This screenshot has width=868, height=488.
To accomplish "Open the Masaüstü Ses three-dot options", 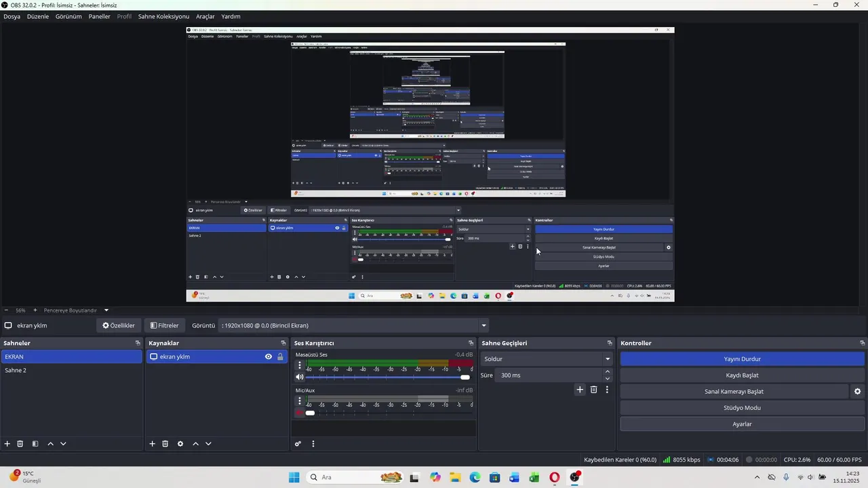I will 300,365.
